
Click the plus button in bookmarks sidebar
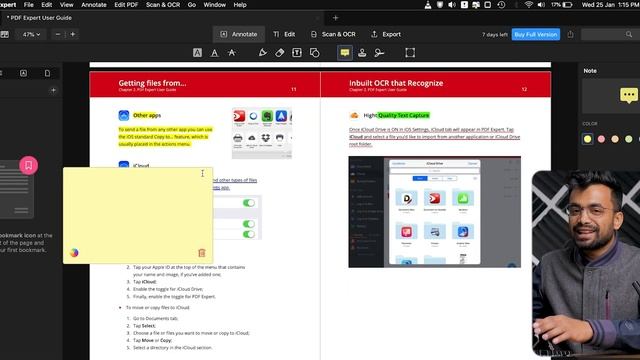tap(53, 90)
